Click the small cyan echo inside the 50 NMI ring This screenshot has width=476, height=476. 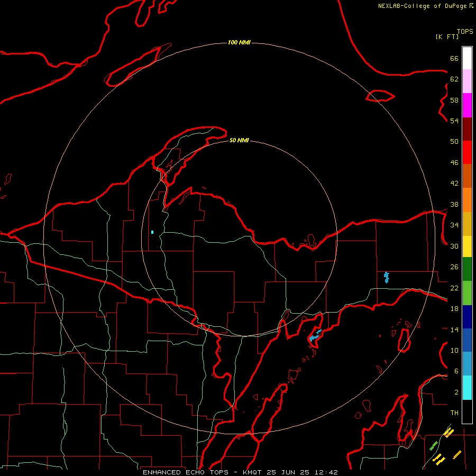pos(152,232)
